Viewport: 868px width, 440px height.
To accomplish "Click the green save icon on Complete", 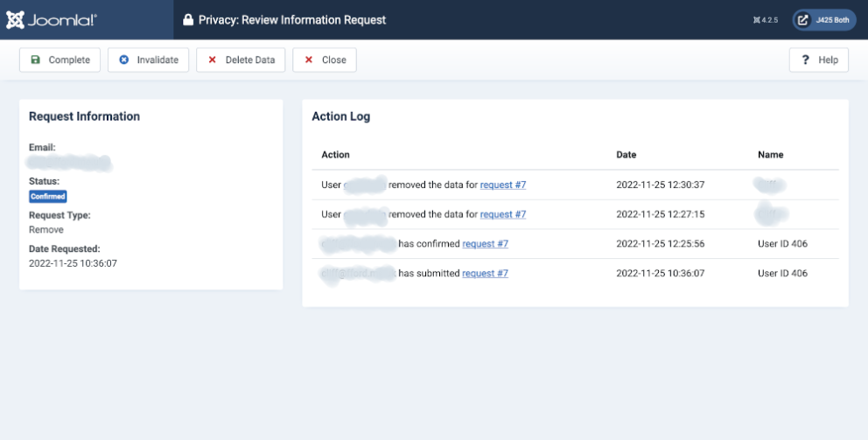I will point(36,60).
